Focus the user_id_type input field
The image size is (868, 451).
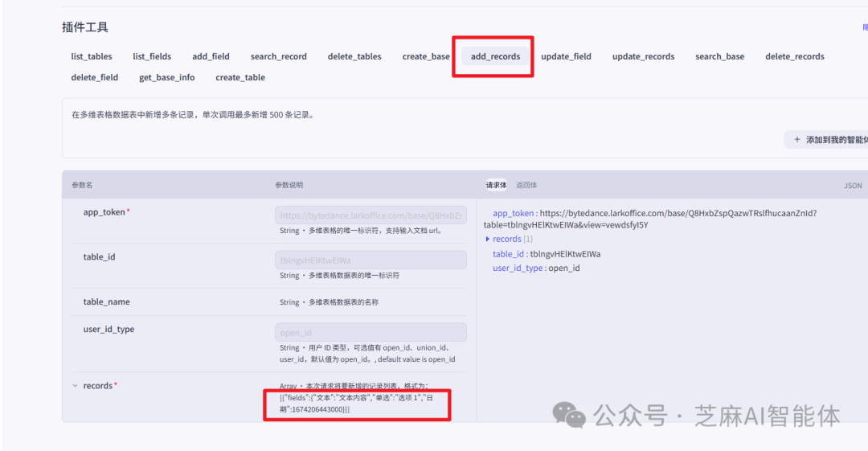(371, 333)
